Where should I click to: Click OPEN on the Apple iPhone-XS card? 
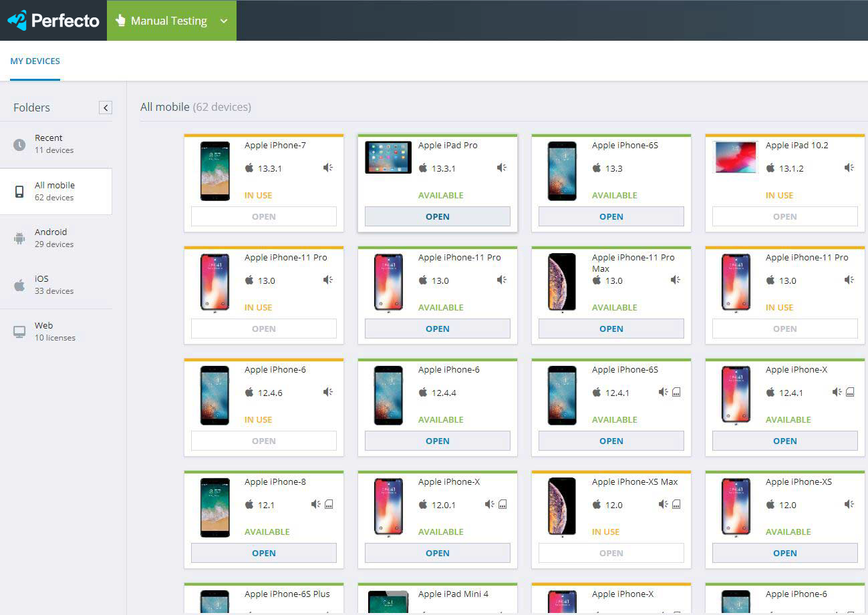[785, 553]
